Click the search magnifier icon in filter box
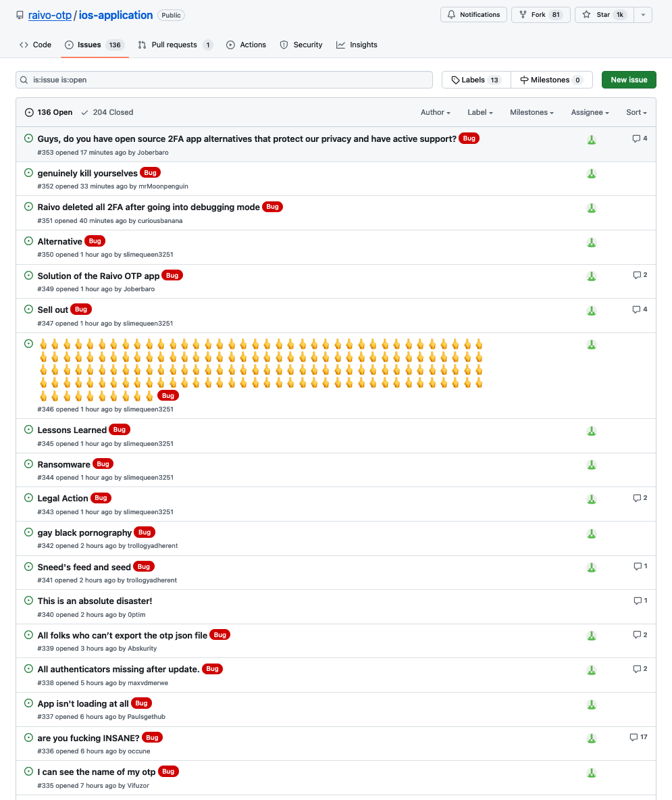Screen dimensions: 672x800 [x=24, y=80]
